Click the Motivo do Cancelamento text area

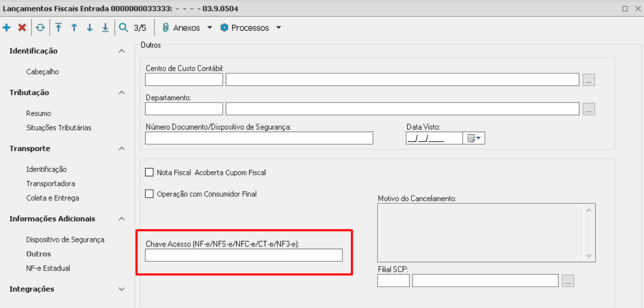486,233
